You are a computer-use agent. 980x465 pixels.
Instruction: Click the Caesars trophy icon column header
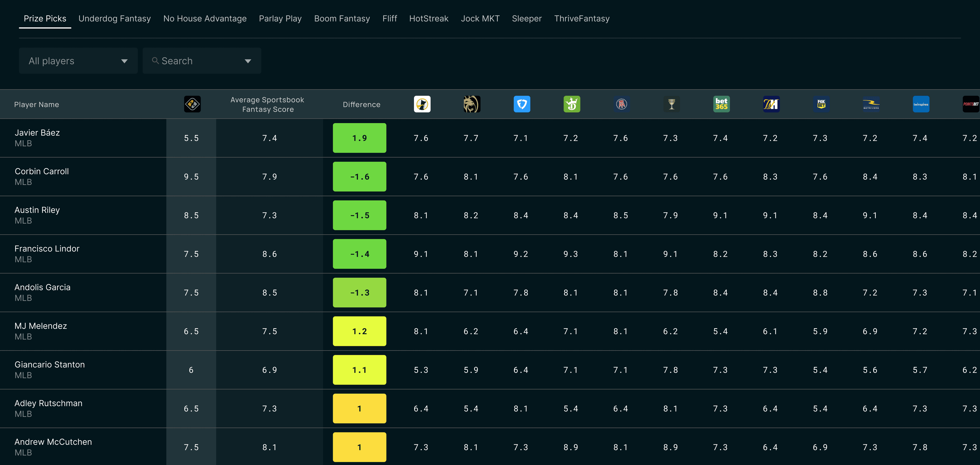point(671,104)
